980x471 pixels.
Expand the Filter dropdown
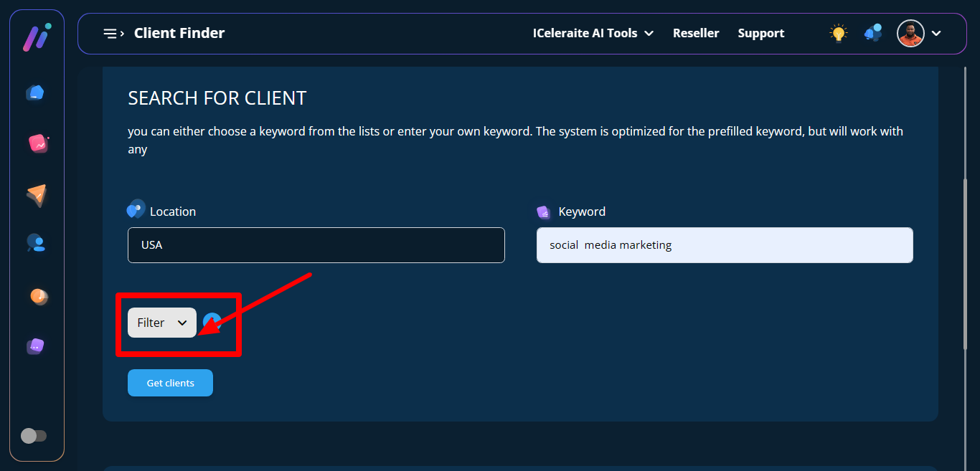162,323
